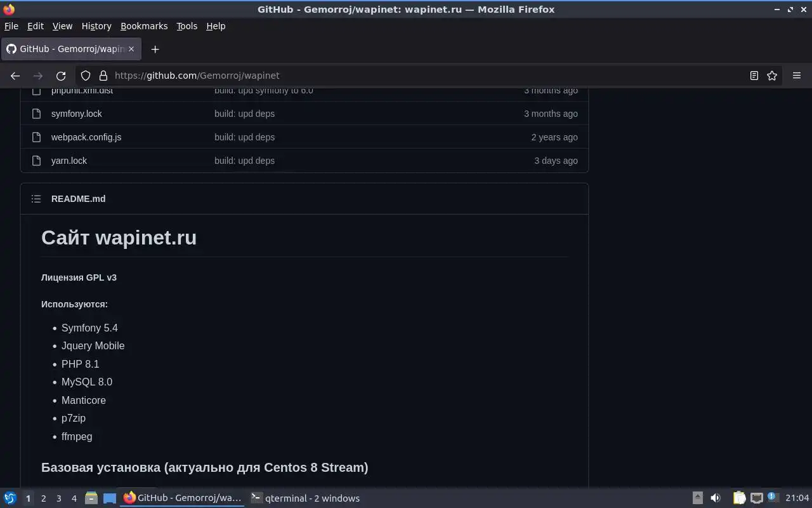
Task: Click the README.md heading link
Action: [x=78, y=199]
